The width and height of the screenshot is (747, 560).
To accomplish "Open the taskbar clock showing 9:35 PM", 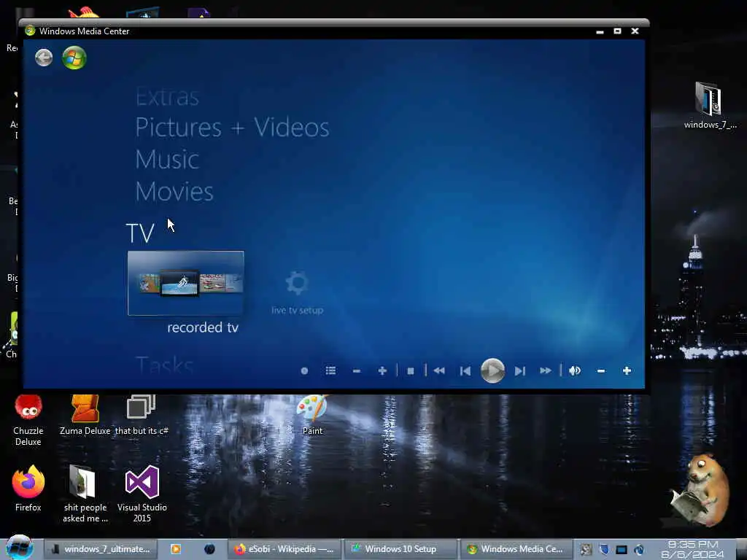I will pyautogui.click(x=693, y=550).
